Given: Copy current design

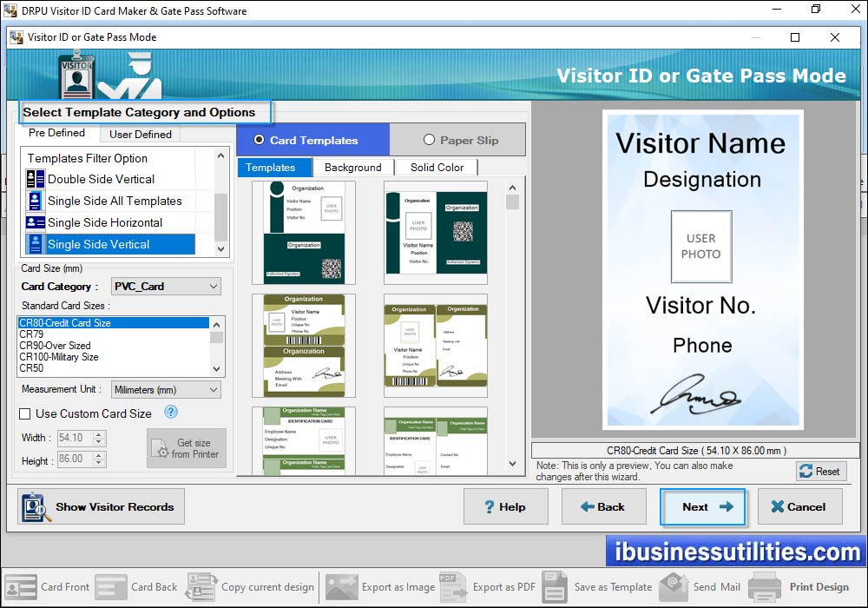Looking at the screenshot, I should (x=251, y=586).
